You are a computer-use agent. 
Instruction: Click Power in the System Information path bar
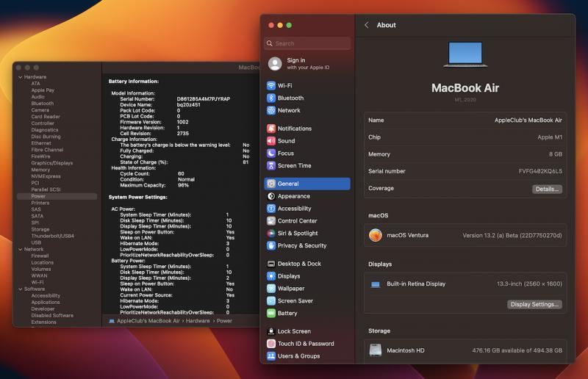(x=224, y=321)
